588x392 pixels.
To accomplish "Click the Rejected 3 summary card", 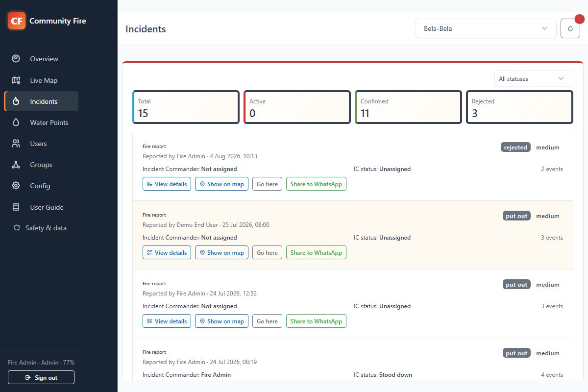I will 519,107.
